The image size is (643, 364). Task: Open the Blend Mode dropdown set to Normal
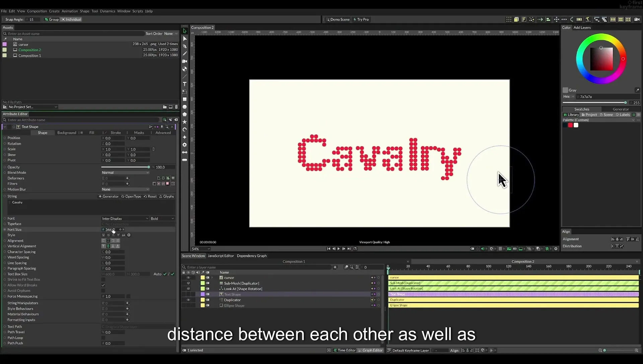pyautogui.click(x=125, y=173)
